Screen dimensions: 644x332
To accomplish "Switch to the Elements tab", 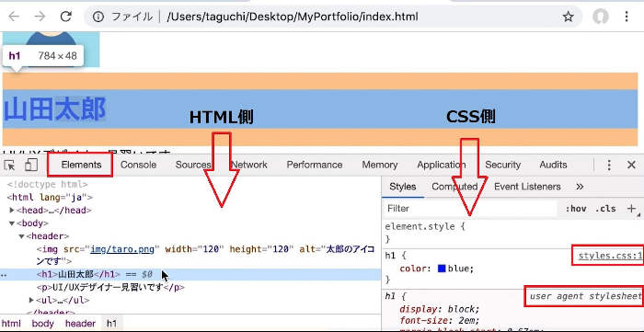I will click(x=81, y=165).
